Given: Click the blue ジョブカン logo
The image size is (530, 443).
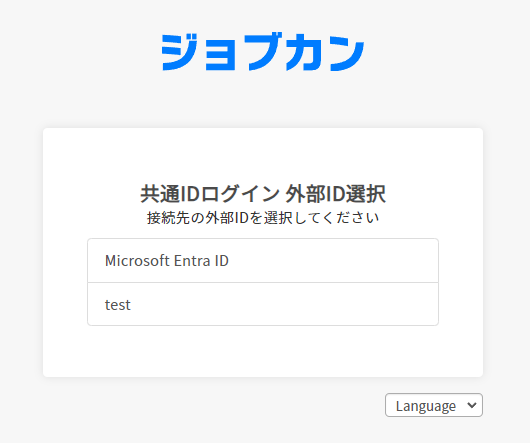Looking at the screenshot, I should [x=263, y=52].
